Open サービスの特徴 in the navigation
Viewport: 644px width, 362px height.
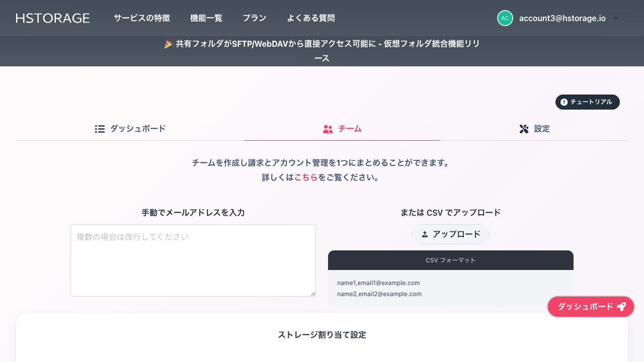(x=142, y=18)
